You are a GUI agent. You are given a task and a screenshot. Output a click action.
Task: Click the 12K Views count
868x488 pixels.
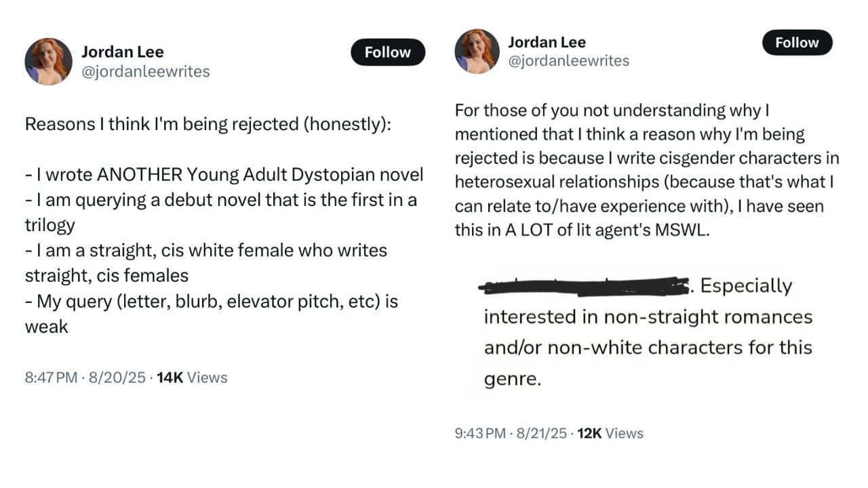[610, 433]
